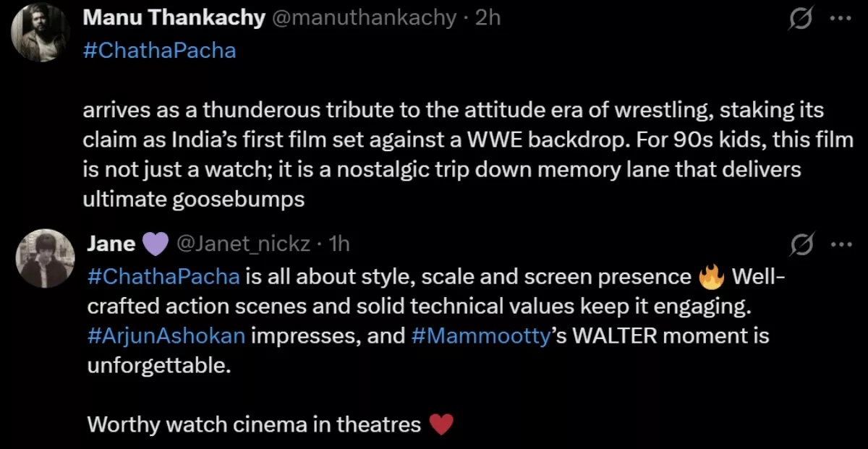Click the fire emoji in Jane's reply
This screenshot has width=868, height=449.
click(x=711, y=275)
